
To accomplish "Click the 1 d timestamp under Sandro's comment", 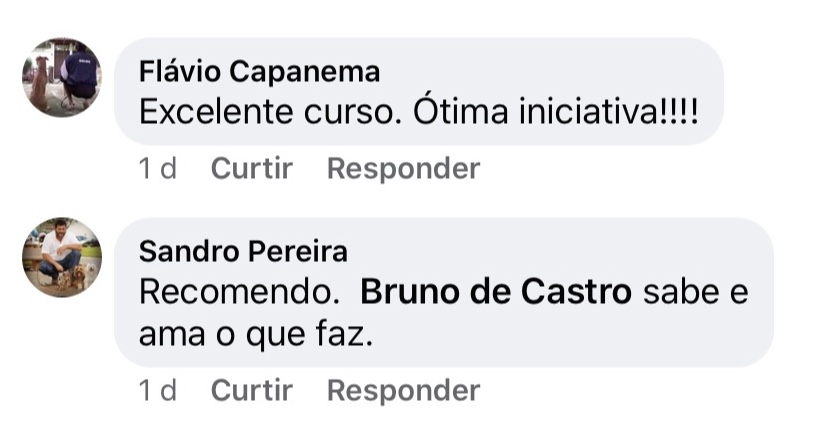I will coord(157,389).
